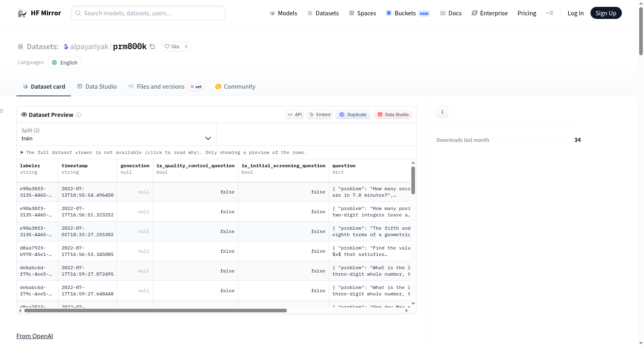Open Datasets in the top navigation

pos(323,13)
